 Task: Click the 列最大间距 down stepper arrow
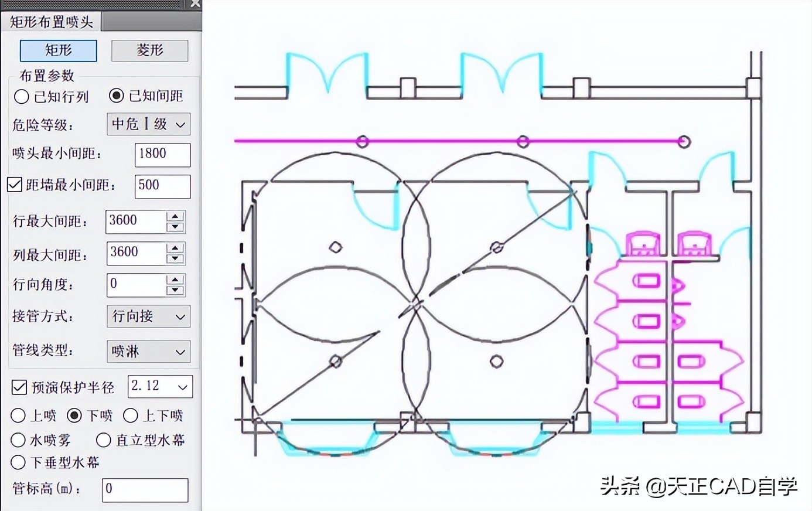pos(174,259)
